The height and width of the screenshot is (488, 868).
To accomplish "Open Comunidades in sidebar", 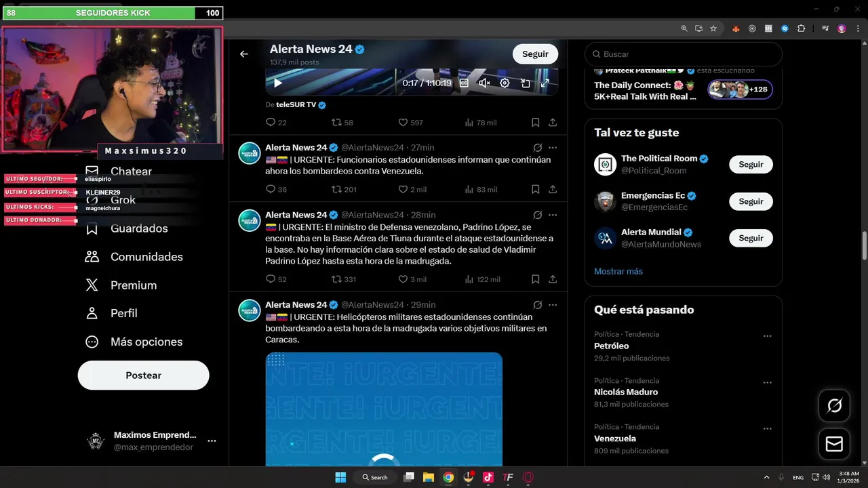I will pyautogui.click(x=134, y=257).
